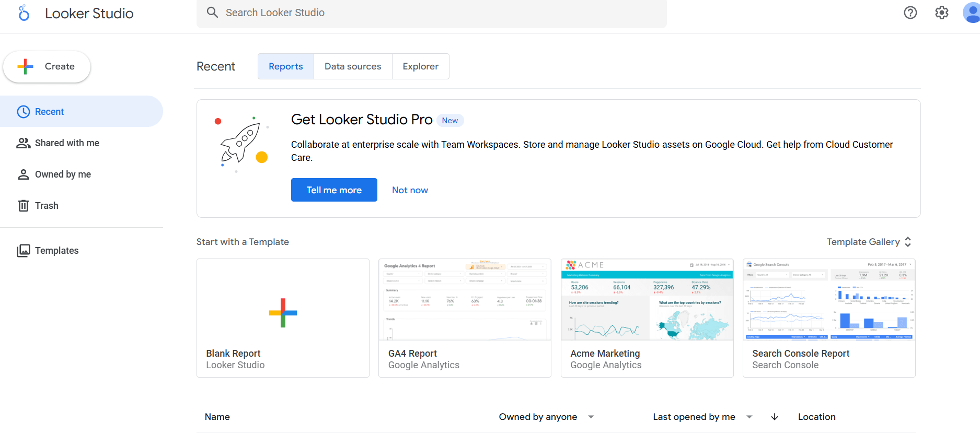Open Shared with me in sidebar
The width and height of the screenshot is (980, 434).
pos(82,143)
